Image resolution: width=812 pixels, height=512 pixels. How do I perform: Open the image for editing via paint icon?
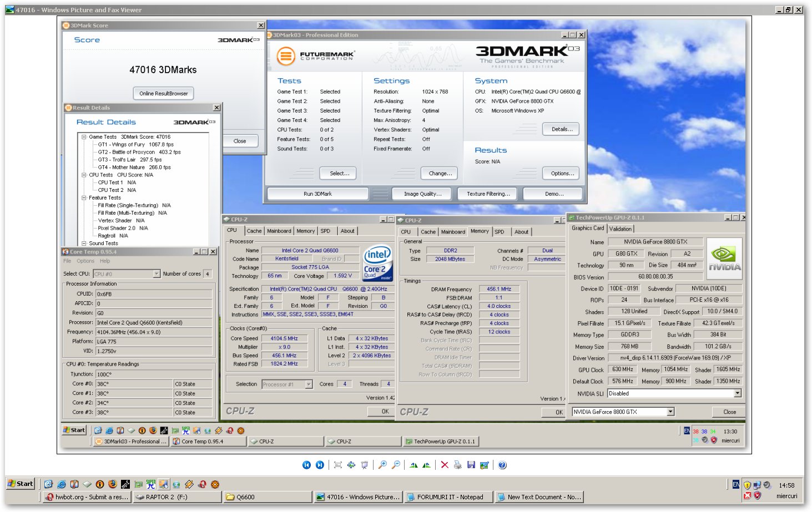485,465
